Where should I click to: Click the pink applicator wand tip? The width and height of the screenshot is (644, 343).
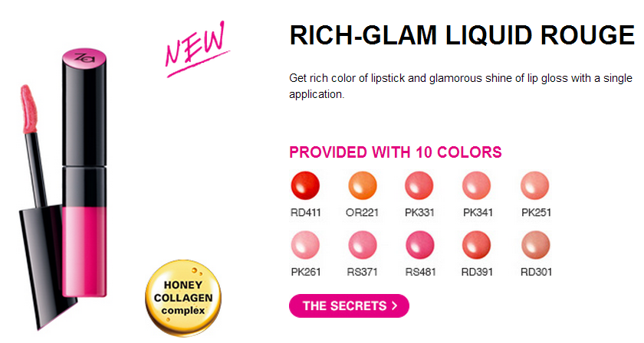click(29, 109)
